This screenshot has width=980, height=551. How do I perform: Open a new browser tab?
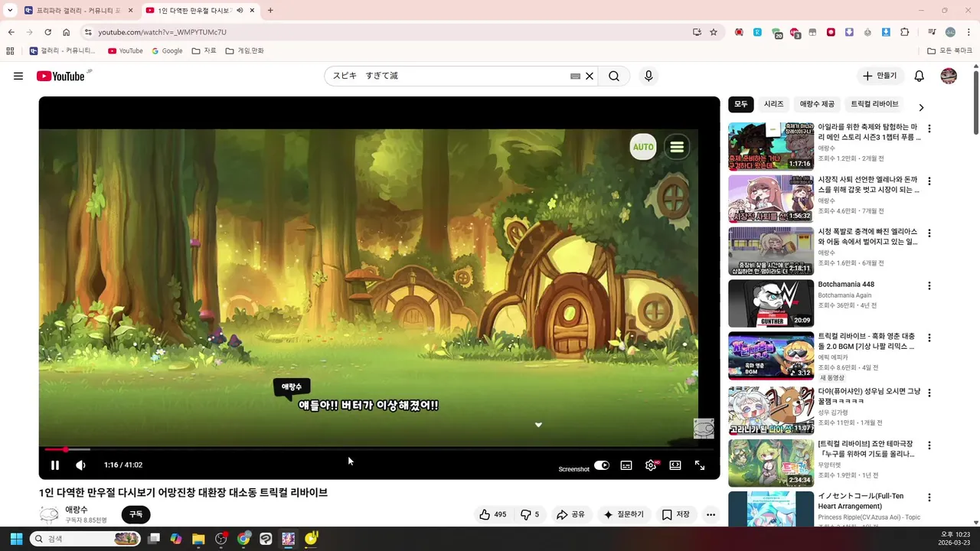tap(270, 11)
